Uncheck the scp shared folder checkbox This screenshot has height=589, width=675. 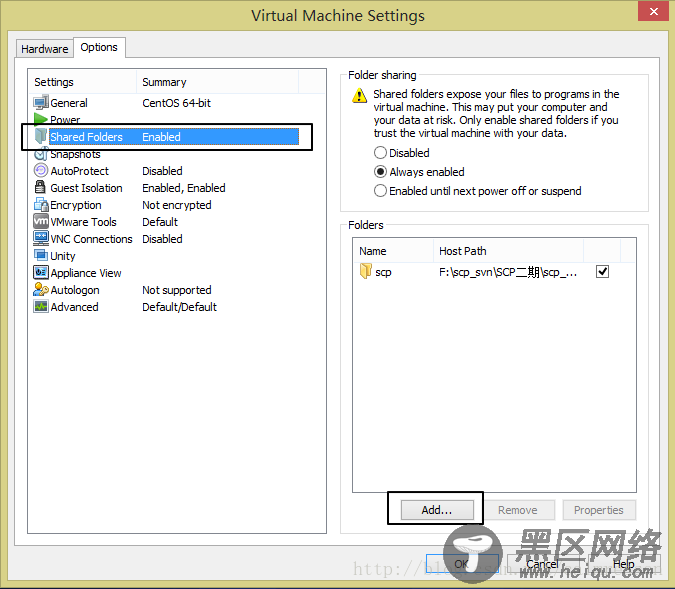602,271
